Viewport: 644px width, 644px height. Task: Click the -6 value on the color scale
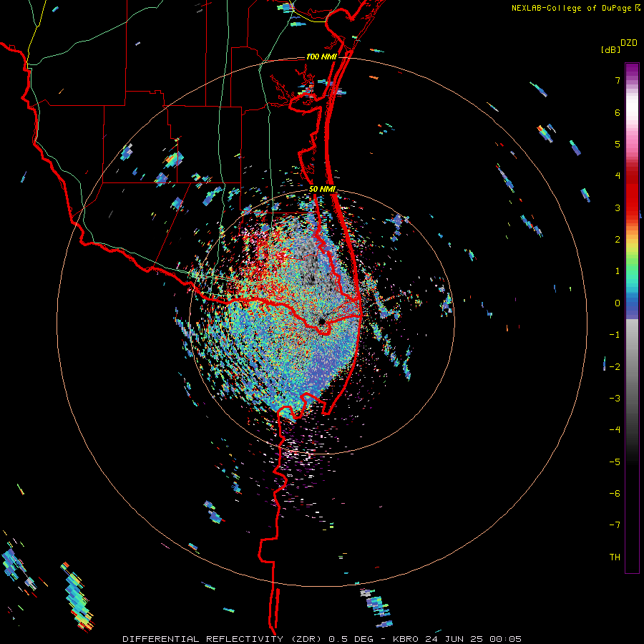[615, 493]
